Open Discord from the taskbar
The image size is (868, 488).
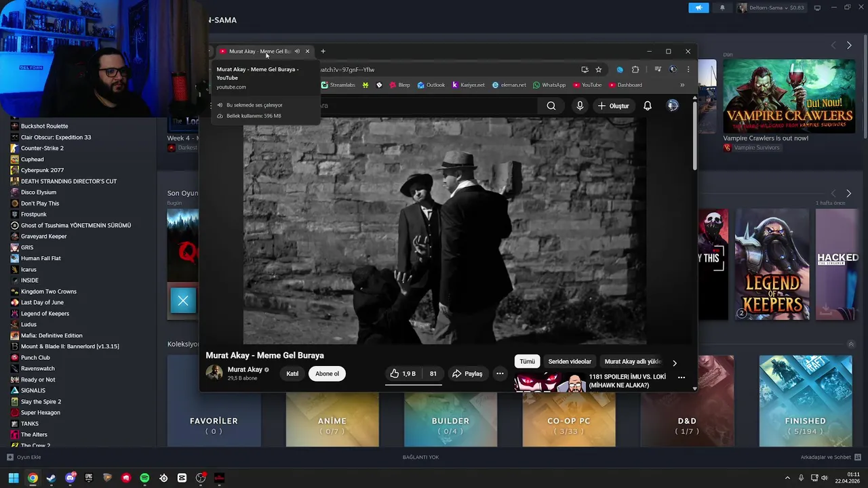(70, 478)
